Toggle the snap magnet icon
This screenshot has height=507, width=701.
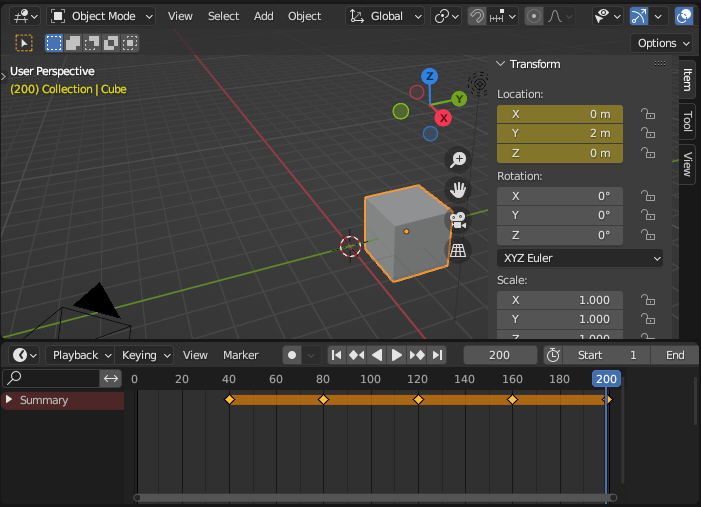478,16
